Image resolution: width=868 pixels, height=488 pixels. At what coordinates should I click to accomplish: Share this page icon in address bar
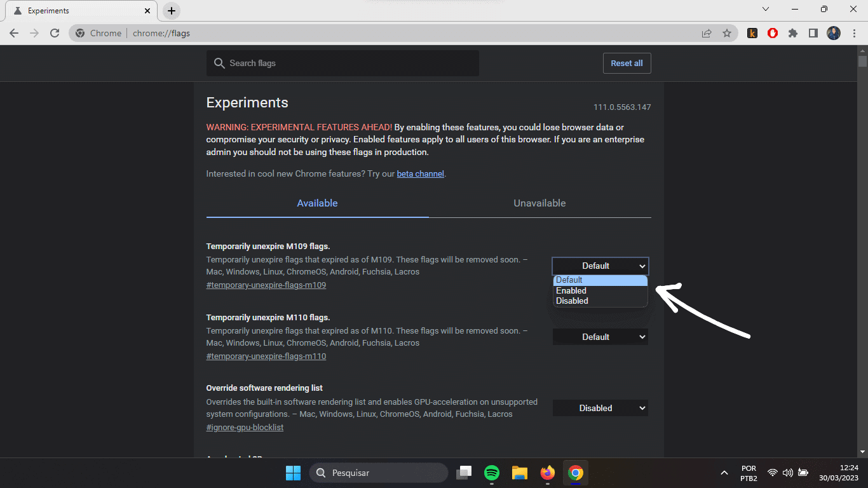pyautogui.click(x=707, y=33)
